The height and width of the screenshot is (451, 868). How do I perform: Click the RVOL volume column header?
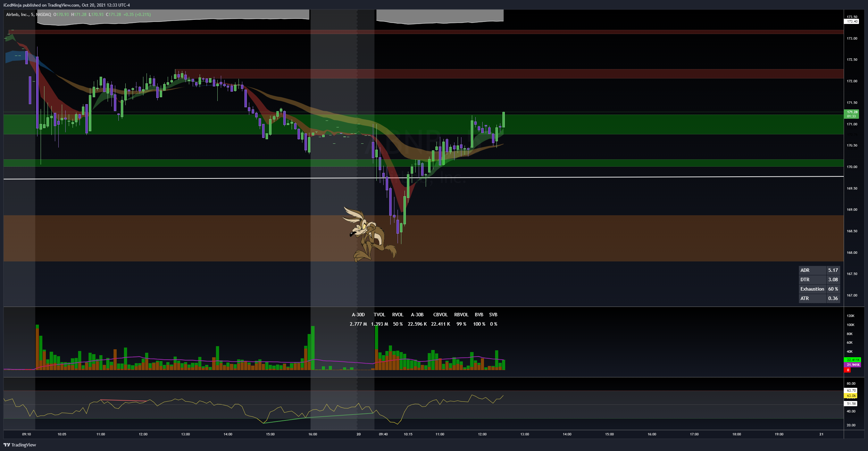[398, 315]
